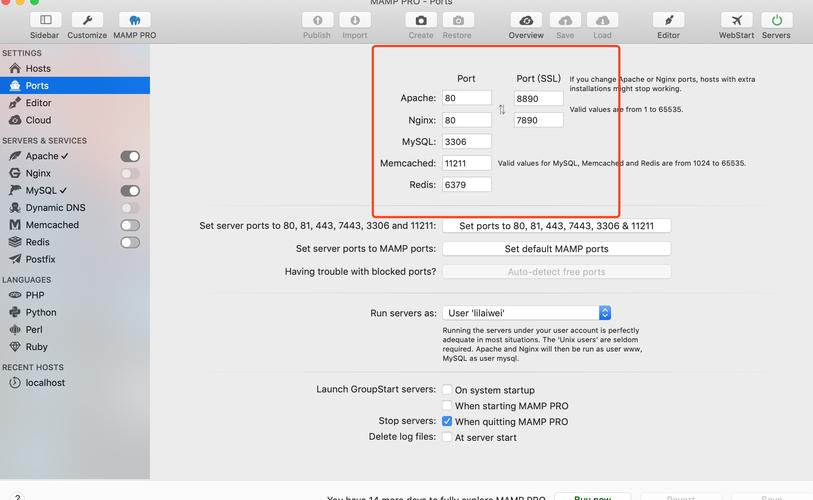Viewport: 813px width, 500px height.
Task: Click the Import toolbar icon
Action: point(355,20)
